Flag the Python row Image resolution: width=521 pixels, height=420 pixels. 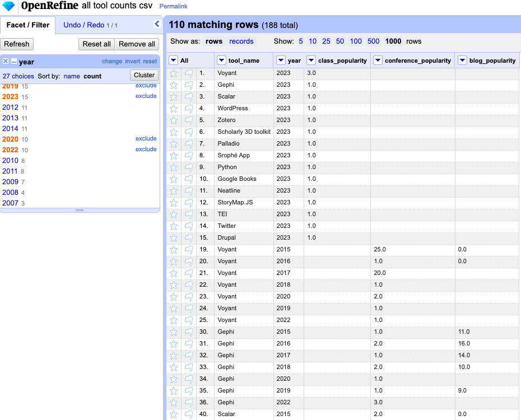[188, 167]
